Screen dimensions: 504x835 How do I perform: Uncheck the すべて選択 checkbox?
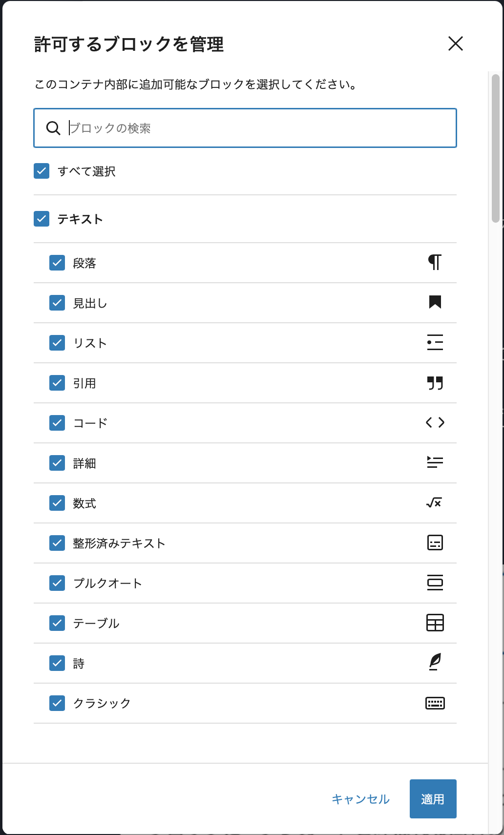coord(42,171)
